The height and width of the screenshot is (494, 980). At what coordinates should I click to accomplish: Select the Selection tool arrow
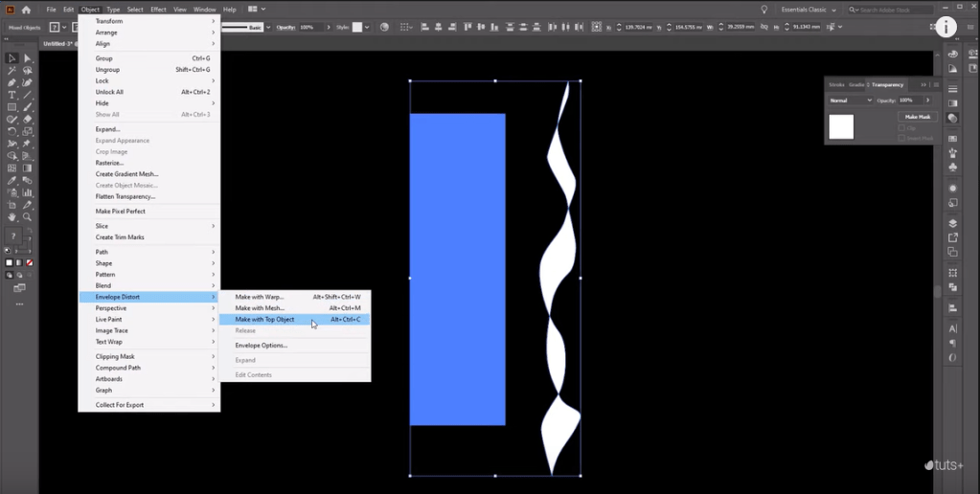(11, 58)
